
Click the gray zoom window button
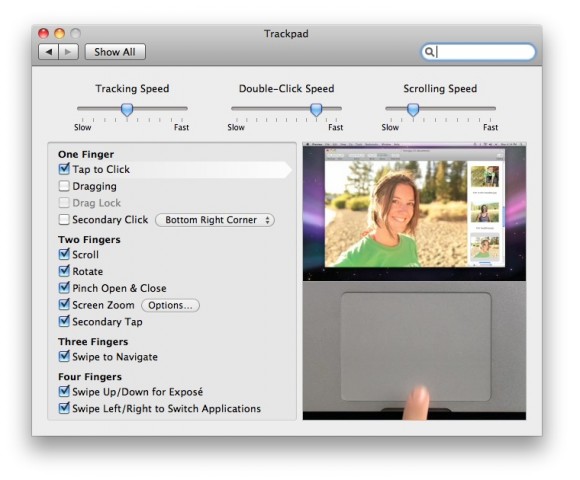click(x=75, y=34)
